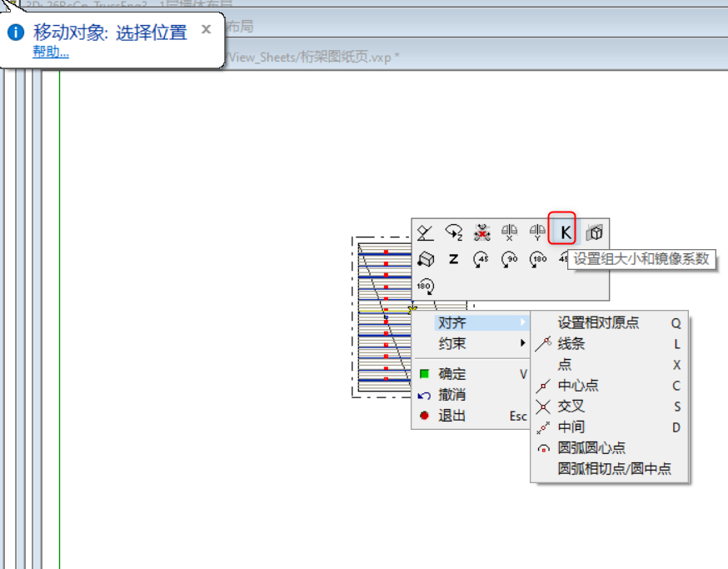Rotate 90 degrees counterclockwise icon
728x569 pixels.
[510, 259]
